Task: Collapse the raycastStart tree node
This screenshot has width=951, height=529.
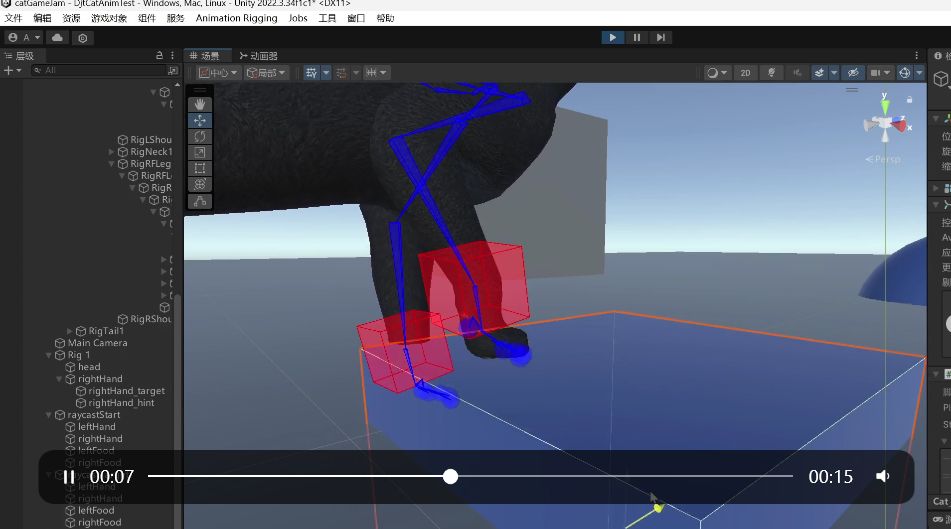Action: click(x=49, y=415)
